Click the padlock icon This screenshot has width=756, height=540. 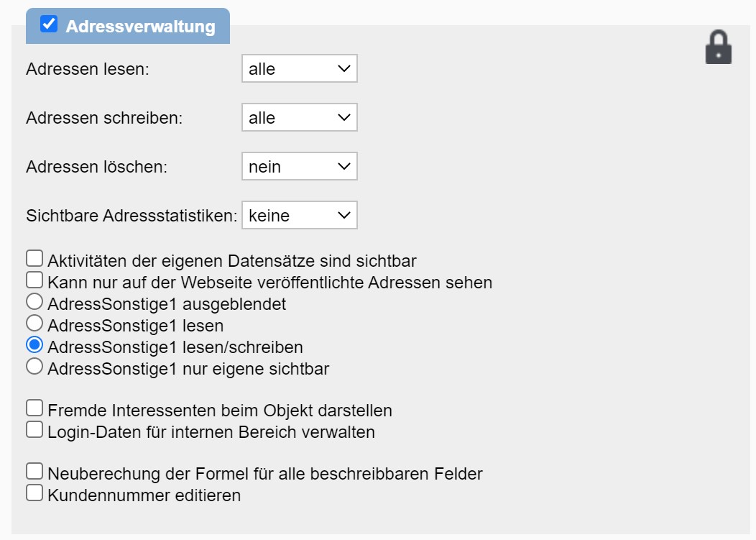[x=718, y=47]
